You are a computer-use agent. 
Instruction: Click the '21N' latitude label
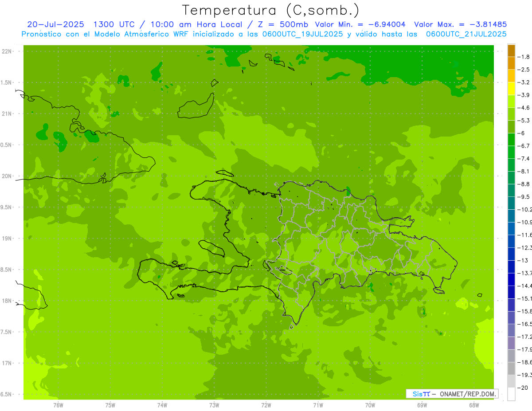point(7,114)
